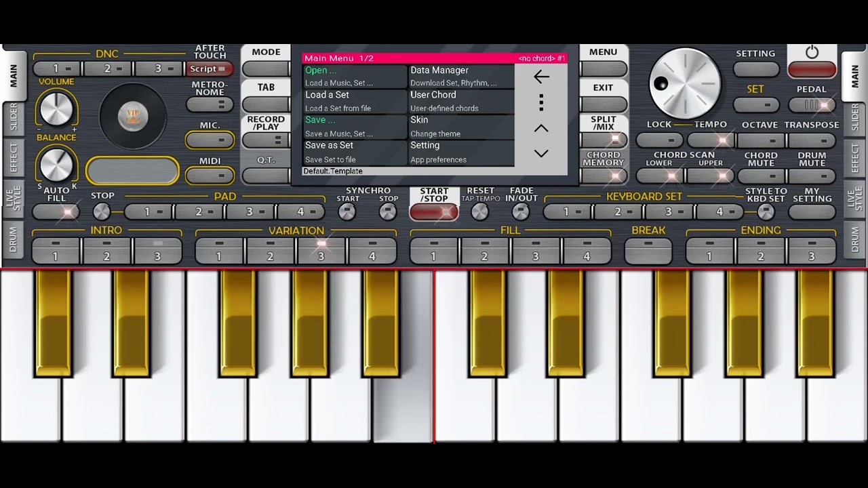Screen dimensions: 868x488
Task: Click the SET button
Action: (x=756, y=105)
